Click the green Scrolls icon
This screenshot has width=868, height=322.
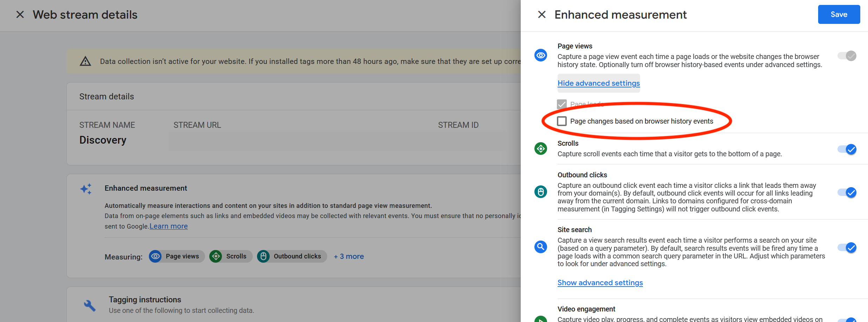(541, 149)
